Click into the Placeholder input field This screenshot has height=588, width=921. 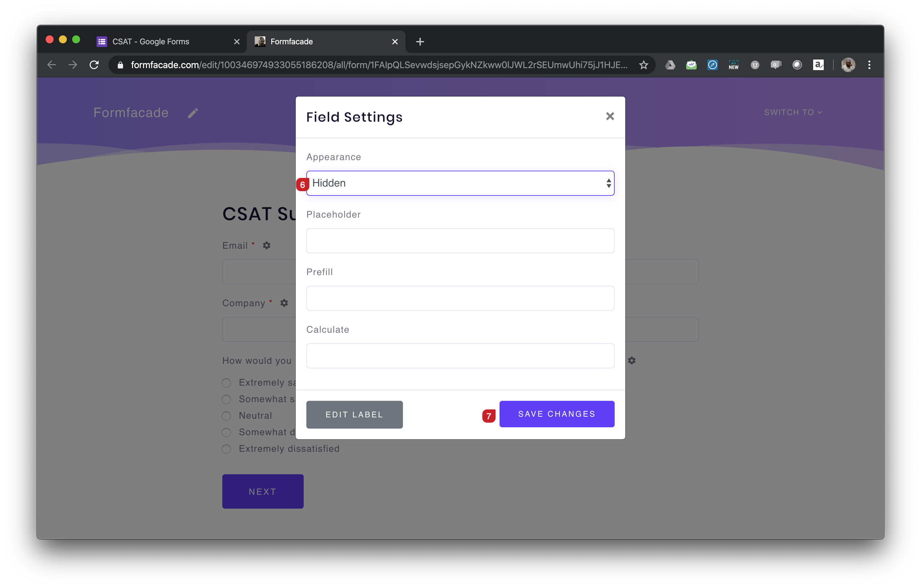point(460,241)
